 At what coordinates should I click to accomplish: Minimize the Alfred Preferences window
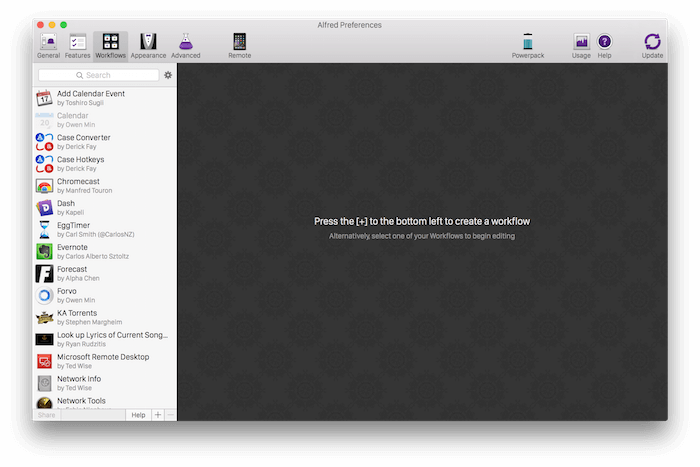pyautogui.click(x=52, y=25)
